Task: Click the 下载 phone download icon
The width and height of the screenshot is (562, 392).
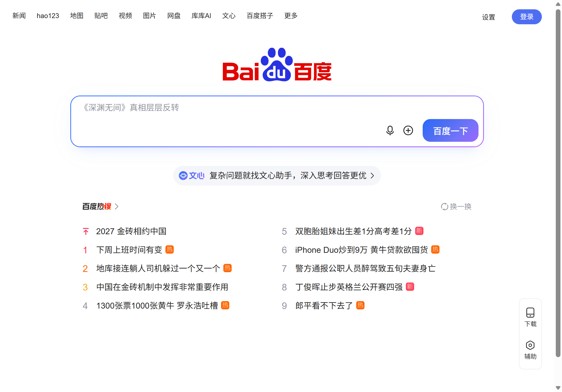Action: coord(530,312)
